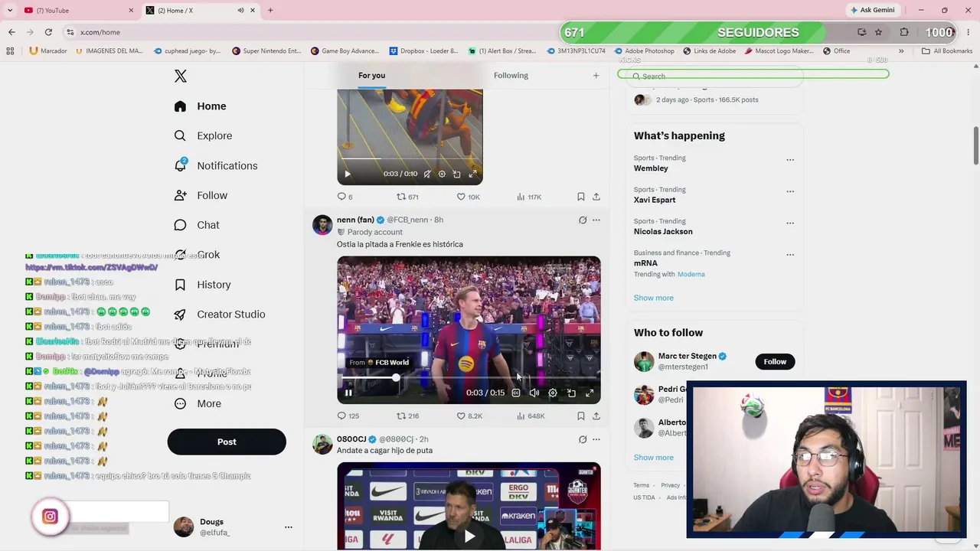This screenshot has height=551, width=980.
Task: Toggle captions on the Frenkie video
Action: [x=516, y=393]
